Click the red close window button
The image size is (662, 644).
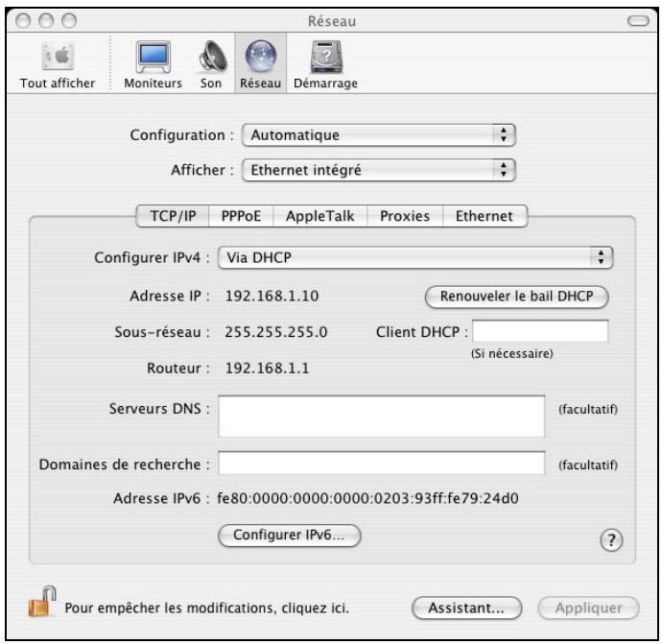pyautogui.click(x=23, y=21)
